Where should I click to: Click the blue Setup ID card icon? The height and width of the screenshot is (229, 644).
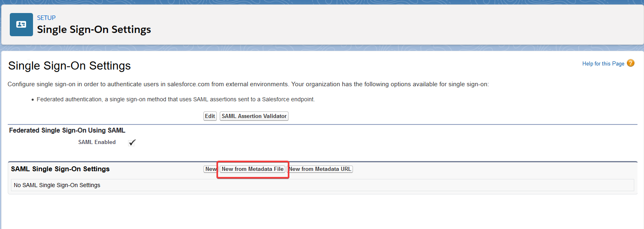point(21,24)
